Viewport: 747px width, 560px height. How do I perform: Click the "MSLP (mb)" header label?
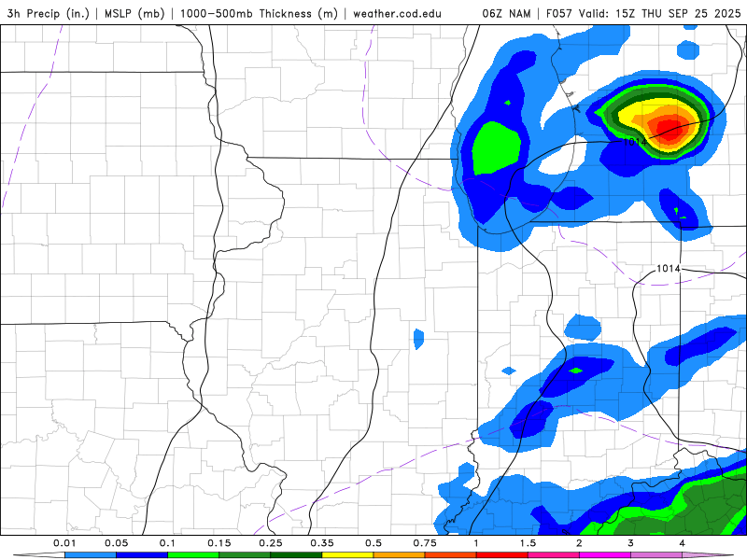coord(134,13)
